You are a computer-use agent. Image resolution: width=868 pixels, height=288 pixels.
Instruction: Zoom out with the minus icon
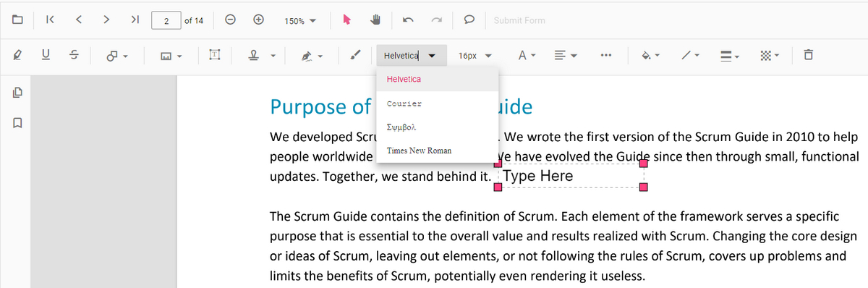(x=230, y=20)
